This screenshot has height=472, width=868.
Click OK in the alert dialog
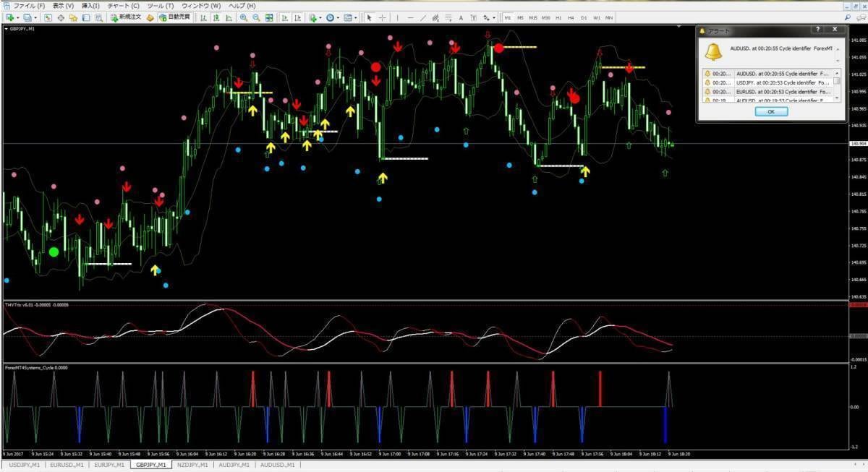[x=770, y=112]
